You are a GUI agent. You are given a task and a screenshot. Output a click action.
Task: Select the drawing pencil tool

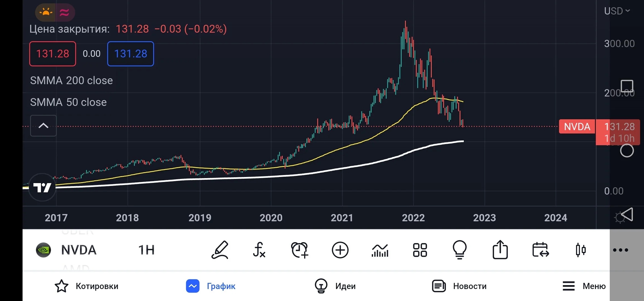coord(220,250)
